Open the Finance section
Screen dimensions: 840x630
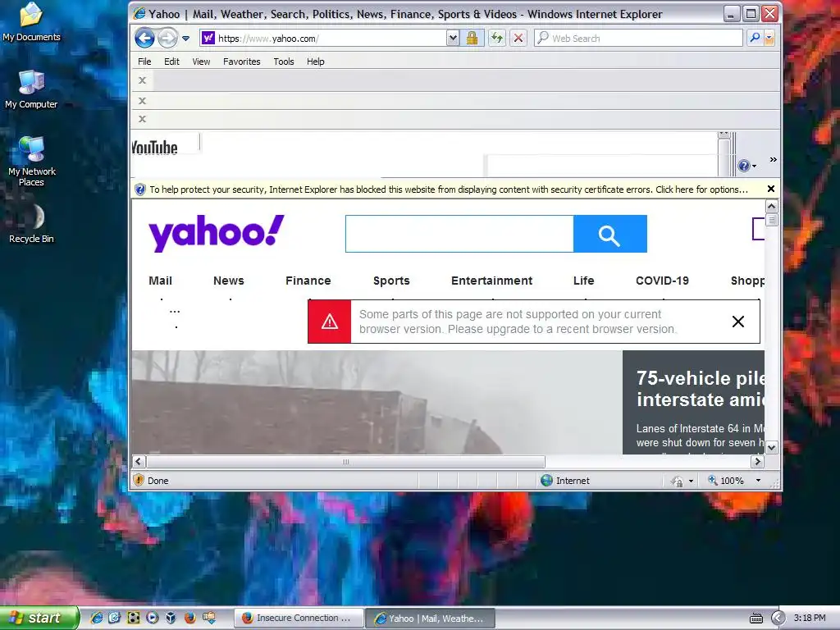(x=308, y=281)
